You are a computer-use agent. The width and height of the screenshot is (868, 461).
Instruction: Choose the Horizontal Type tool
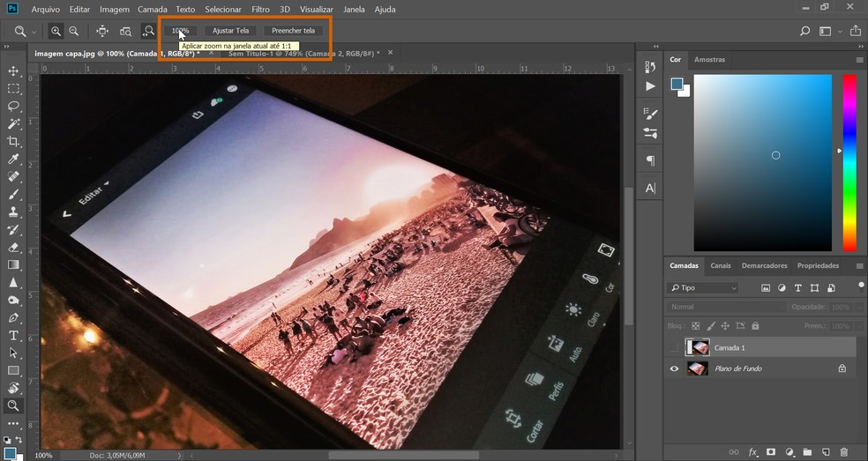point(13,336)
